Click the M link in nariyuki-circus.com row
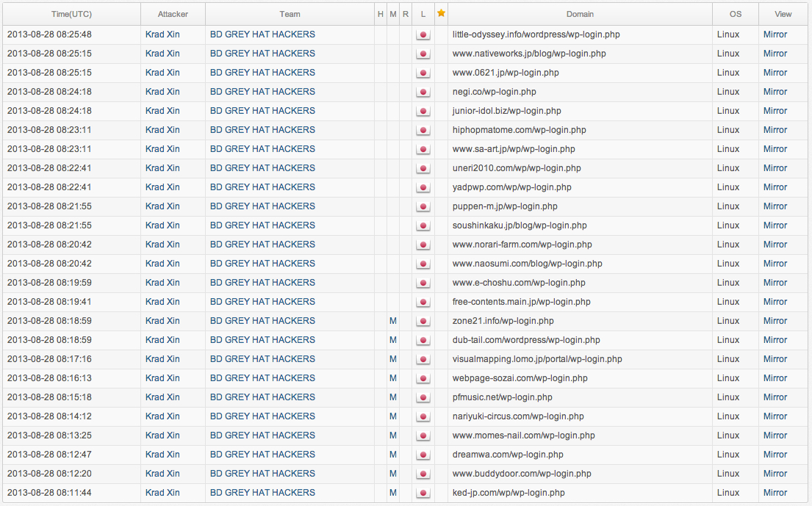 [x=393, y=416]
